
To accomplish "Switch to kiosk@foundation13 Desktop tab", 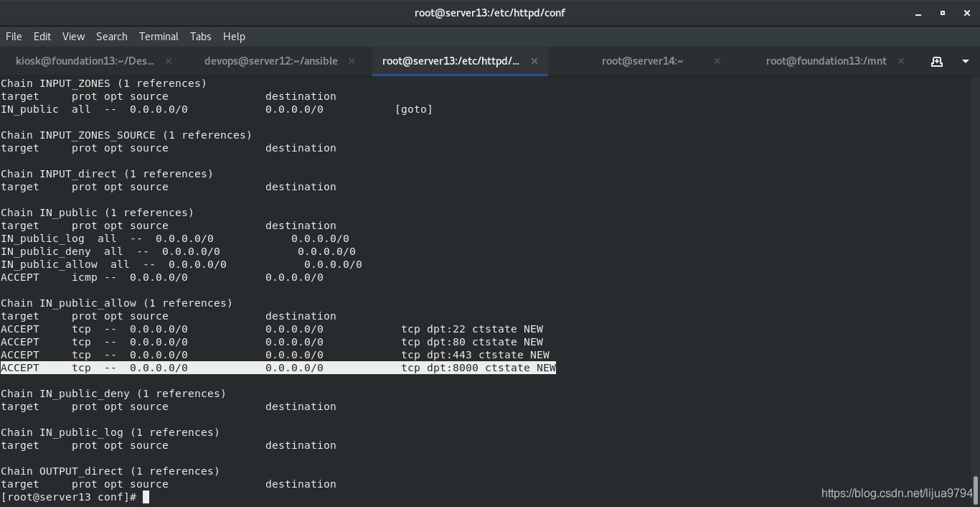I will [85, 61].
